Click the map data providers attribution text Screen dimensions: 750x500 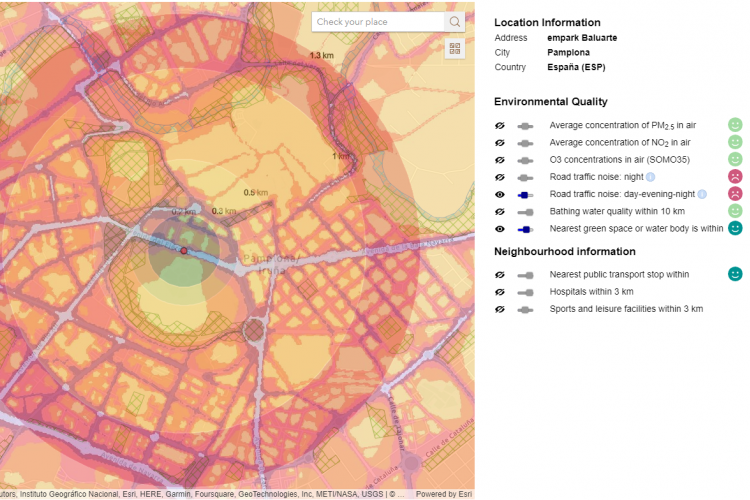[203, 494]
